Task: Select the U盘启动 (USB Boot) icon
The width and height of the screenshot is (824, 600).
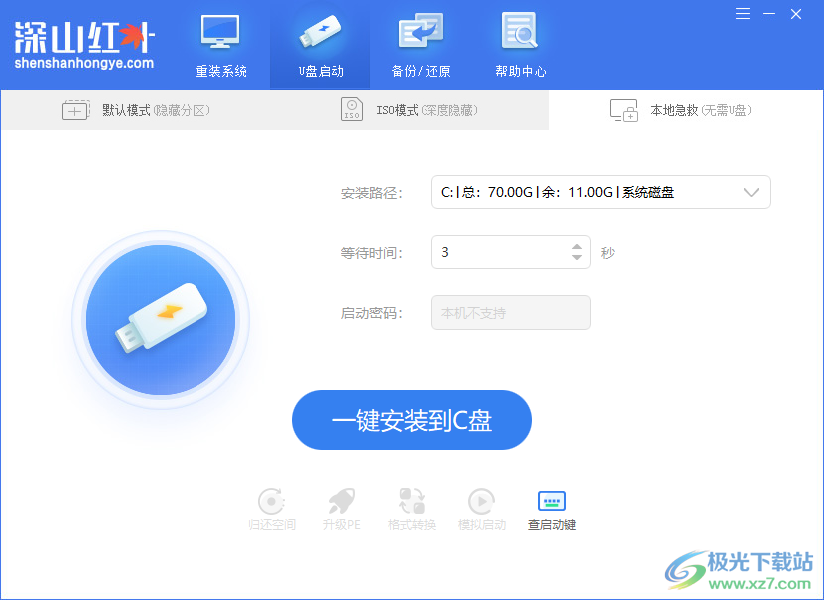Action: 320,44
